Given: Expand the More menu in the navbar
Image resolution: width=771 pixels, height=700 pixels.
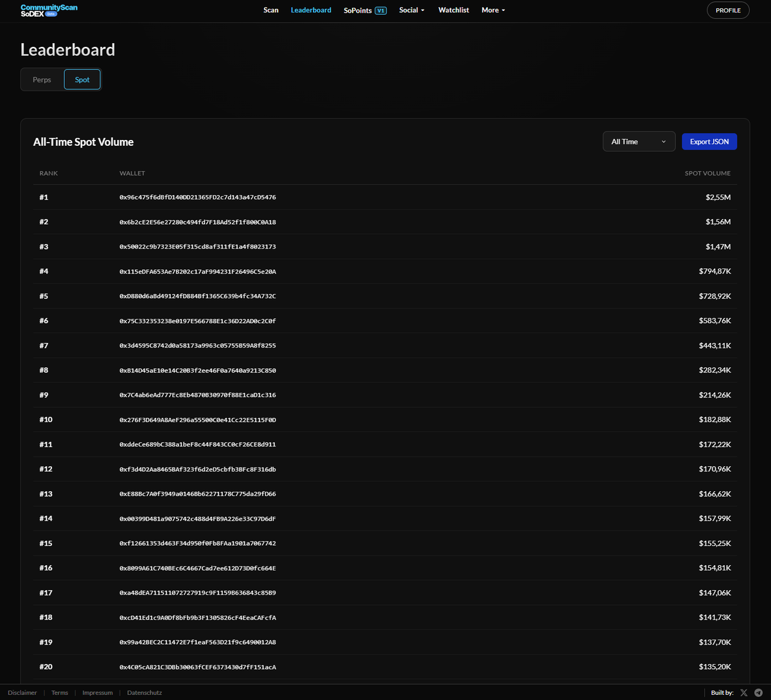Looking at the screenshot, I should (x=492, y=10).
